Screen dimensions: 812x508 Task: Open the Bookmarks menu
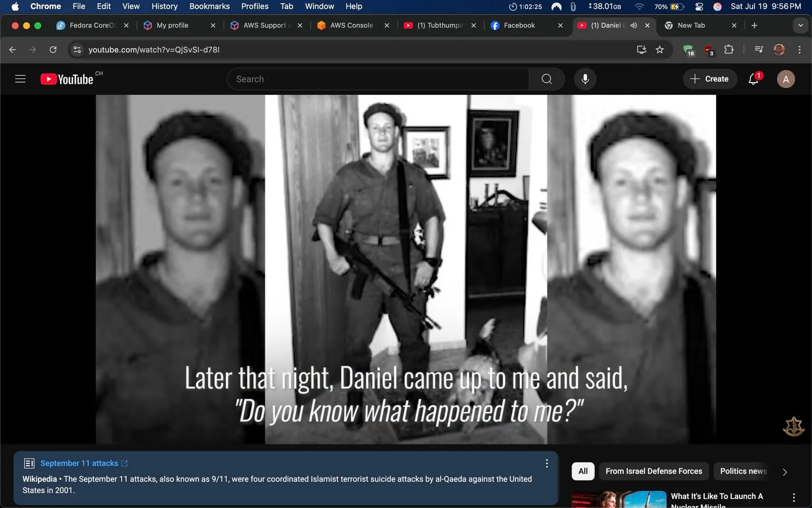tap(209, 6)
